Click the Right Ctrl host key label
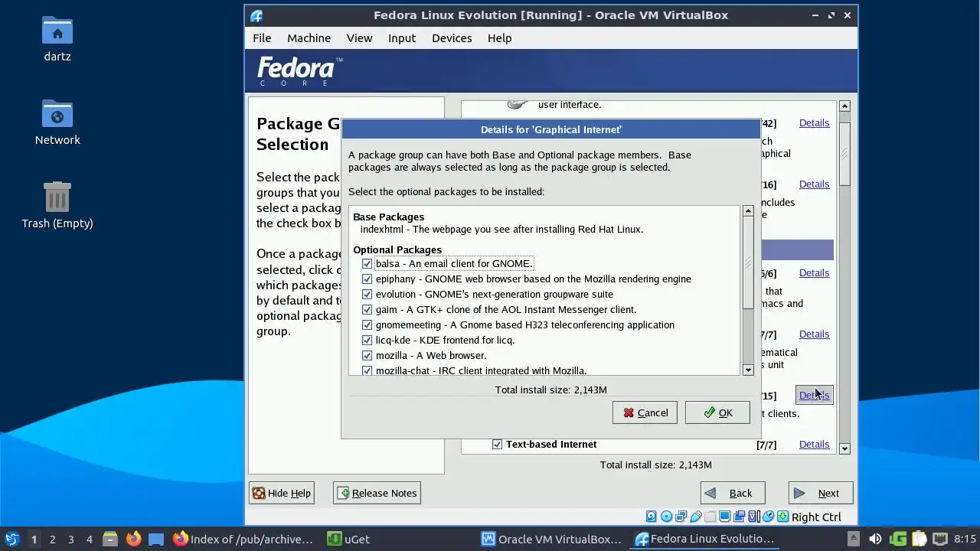The width and height of the screenshot is (980, 551). (x=816, y=517)
